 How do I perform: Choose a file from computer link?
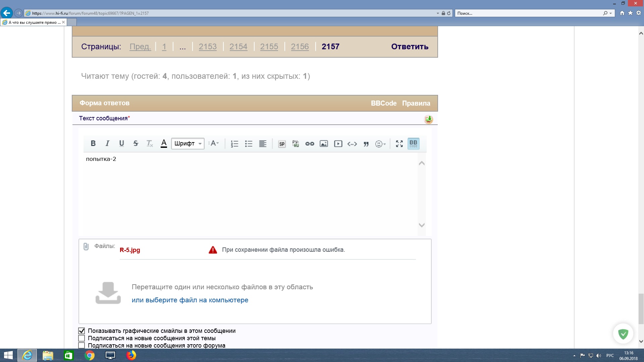pyautogui.click(x=190, y=300)
